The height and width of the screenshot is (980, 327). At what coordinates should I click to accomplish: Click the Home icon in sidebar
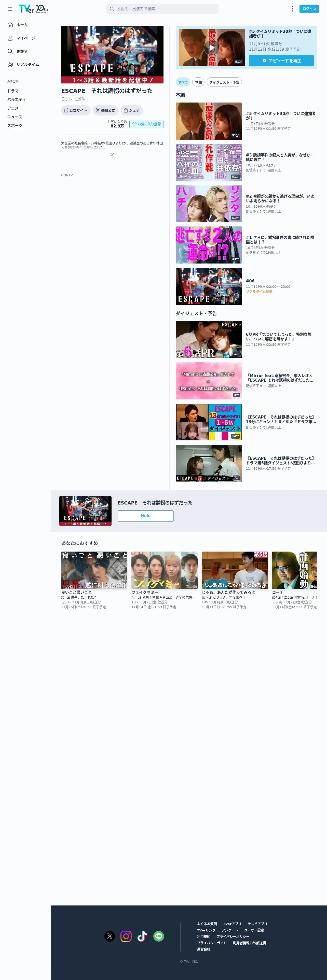[x=10, y=25]
